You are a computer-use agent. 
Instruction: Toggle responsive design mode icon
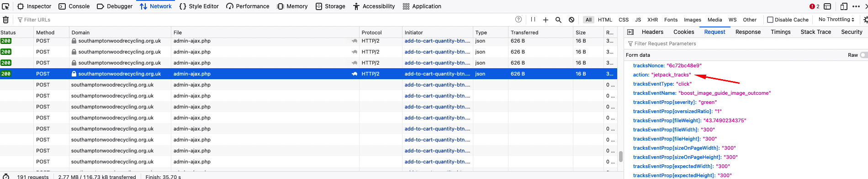(x=844, y=6)
